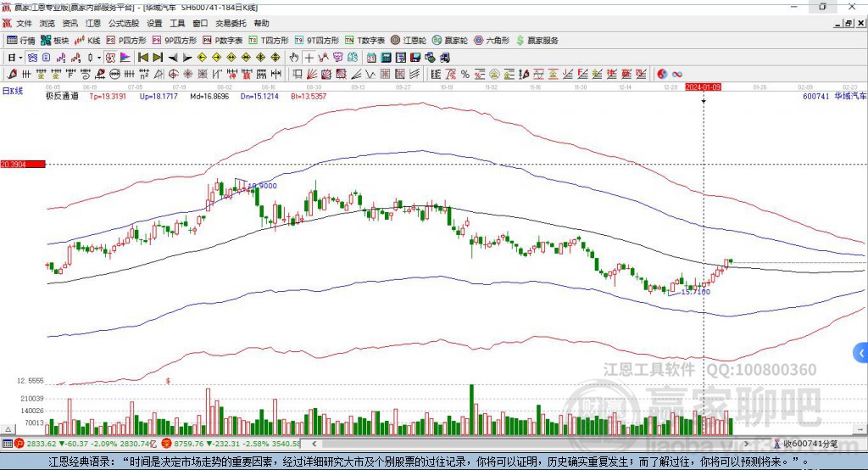Image resolution: width=868 pixels, height=470 pixels.
Task: Click the truck delivery icon
Action: point(445,58)
